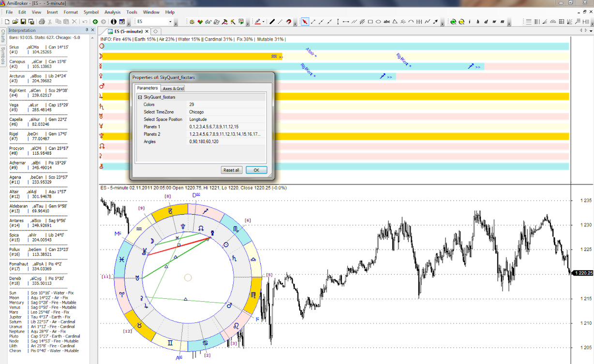Click the Undo arrow icon

pyautogui.click(x=85, y=22)
